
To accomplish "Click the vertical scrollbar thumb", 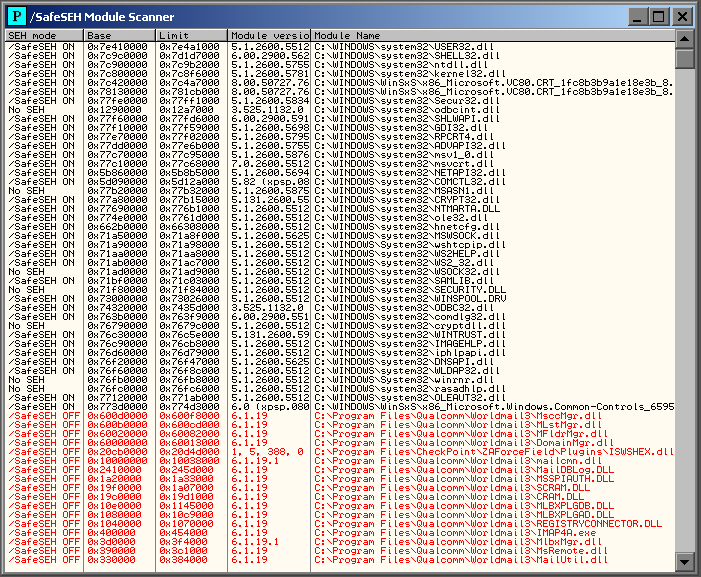I will 684,59.
